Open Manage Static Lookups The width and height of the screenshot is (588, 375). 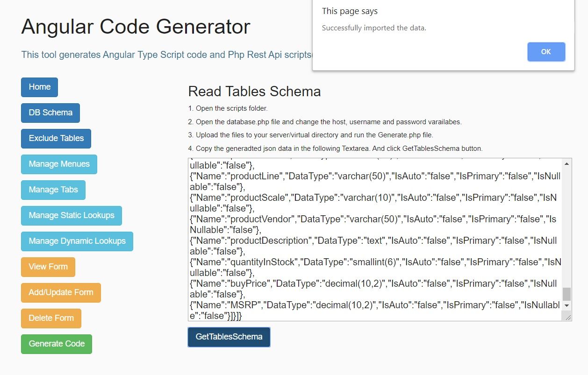(x=71, y=216)
